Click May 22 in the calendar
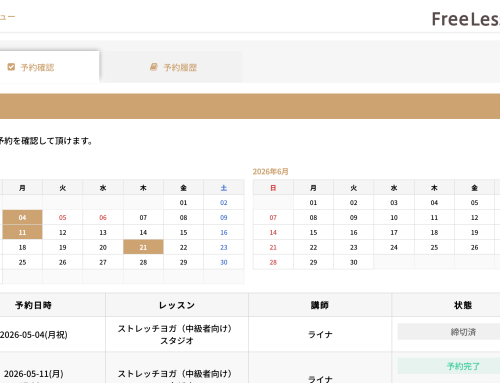500x383 pixels. coord(184,247)
